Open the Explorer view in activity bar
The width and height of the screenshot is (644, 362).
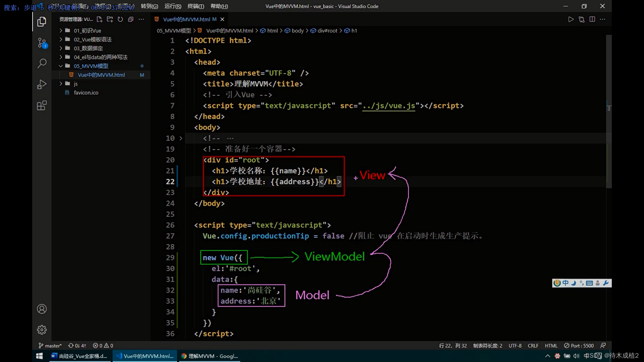42,22
